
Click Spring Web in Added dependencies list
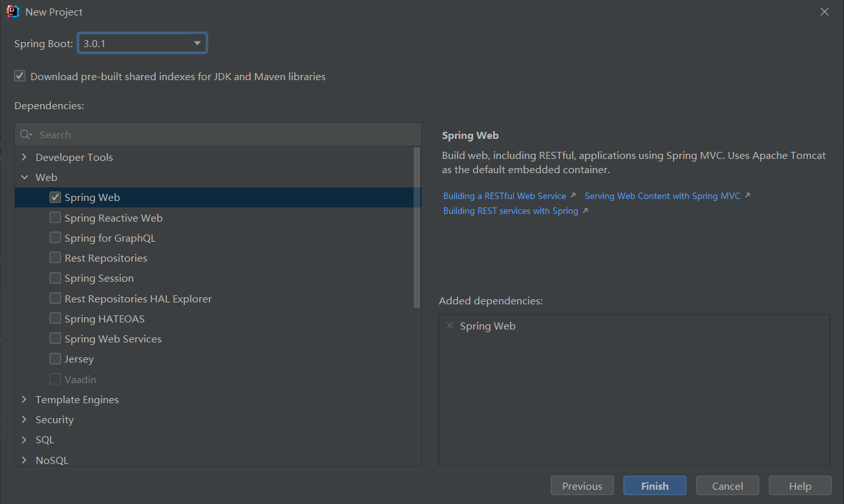[488, 326]
